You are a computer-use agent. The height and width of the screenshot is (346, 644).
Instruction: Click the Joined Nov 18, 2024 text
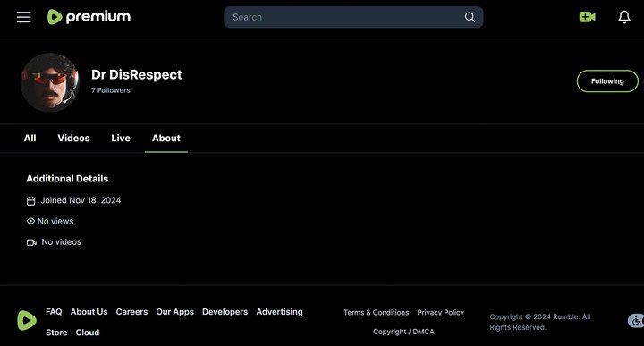pyautogui.click(x=80, y=200)
